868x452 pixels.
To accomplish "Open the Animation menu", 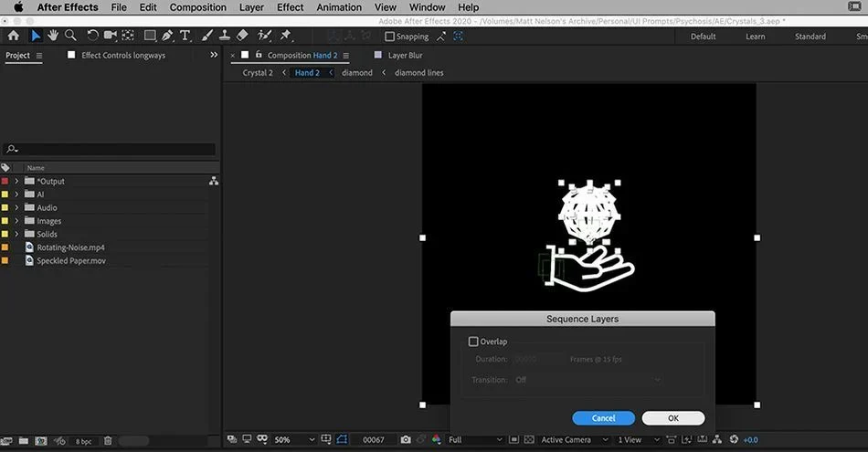I will 339,7.
